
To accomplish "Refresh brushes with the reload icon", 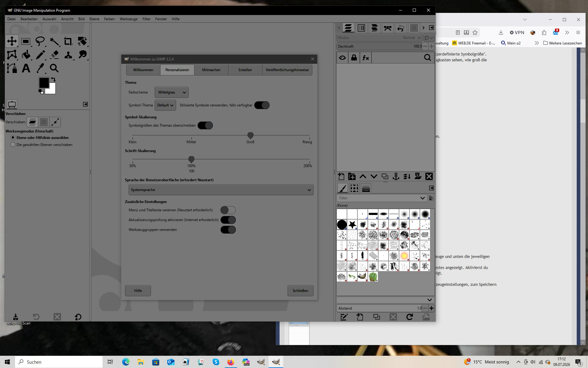I will point(409,317).
